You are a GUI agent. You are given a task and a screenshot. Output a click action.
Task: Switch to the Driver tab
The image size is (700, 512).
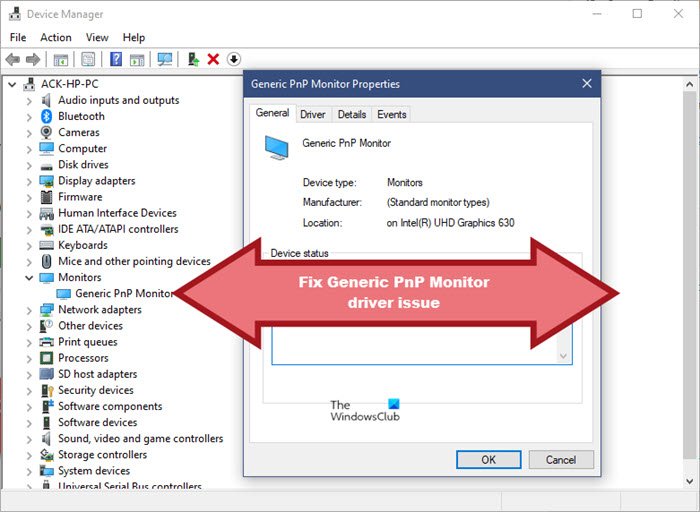pos(312,115)
